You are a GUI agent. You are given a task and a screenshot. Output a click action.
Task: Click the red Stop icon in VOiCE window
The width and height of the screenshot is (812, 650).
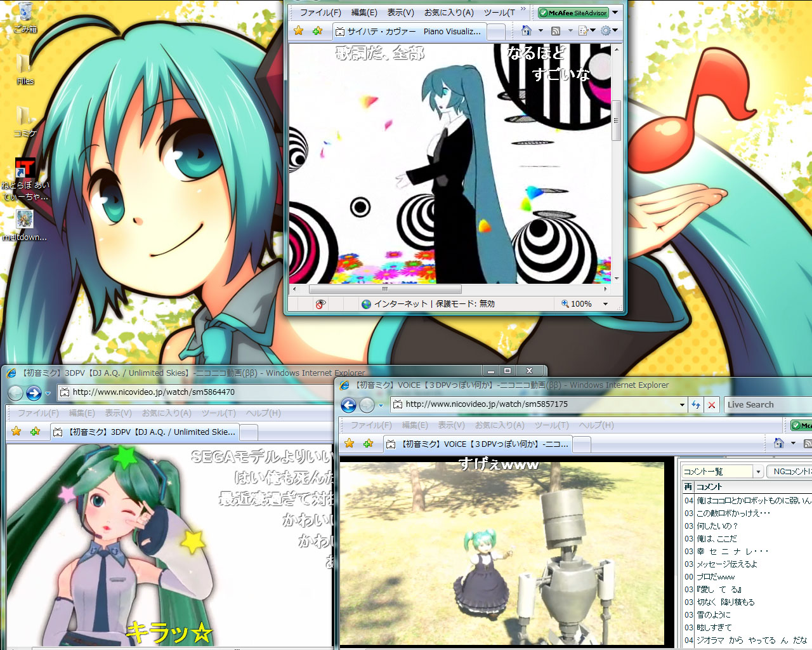click(x=712, y=404)
